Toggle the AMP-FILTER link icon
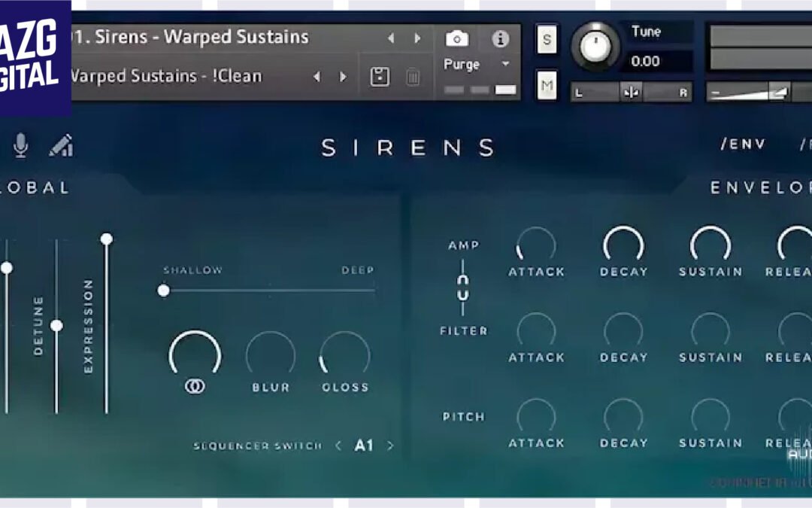This screenshot has width=812, height=508. tap(462, 287)
